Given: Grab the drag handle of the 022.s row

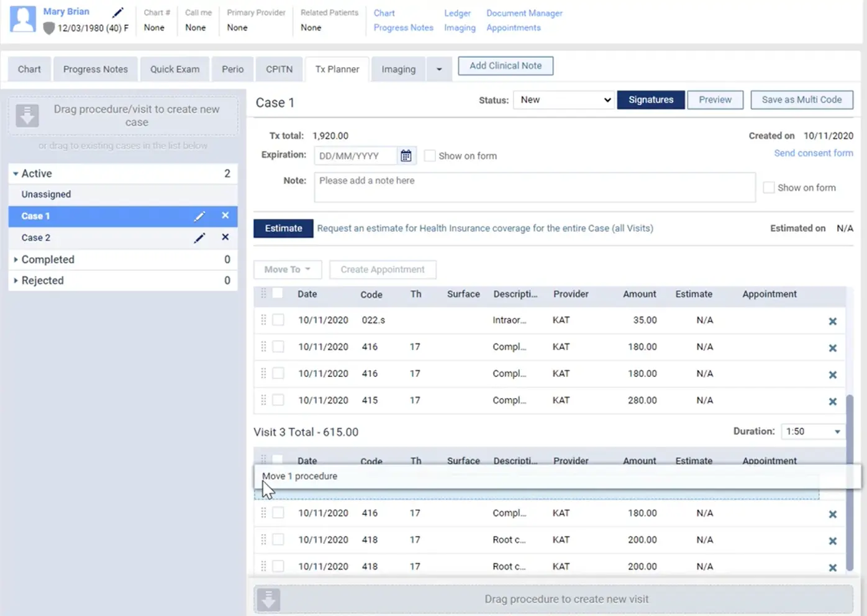Looking at the screenshot, I should (263, 320).
